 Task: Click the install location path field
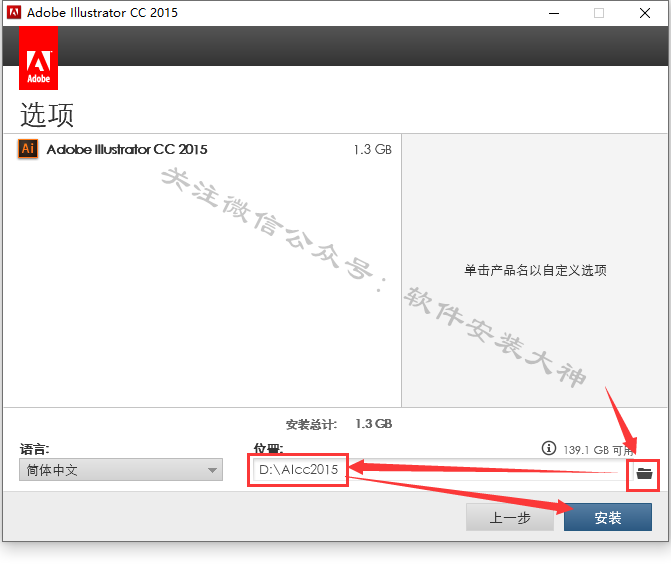tap(441, 469)
